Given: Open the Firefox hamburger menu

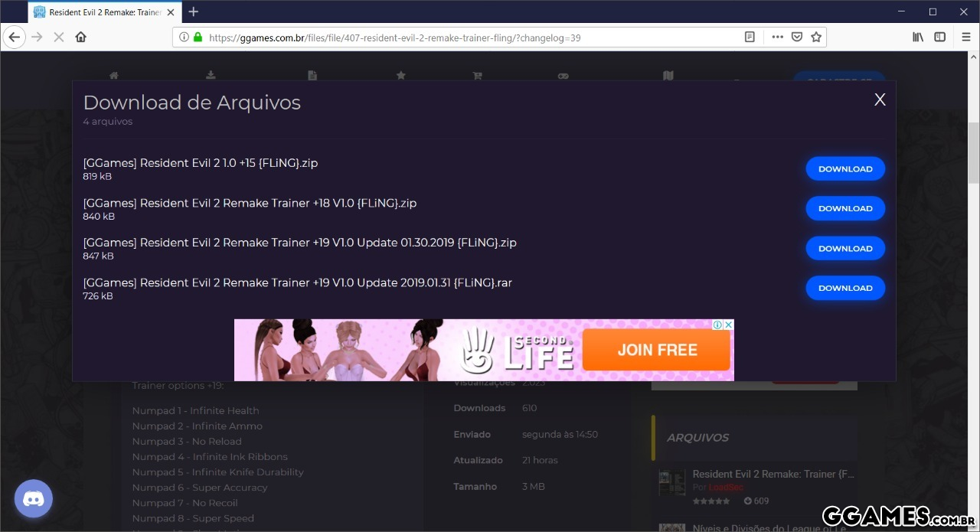Looking at the screenshot, I should click(x=965, y=37).
